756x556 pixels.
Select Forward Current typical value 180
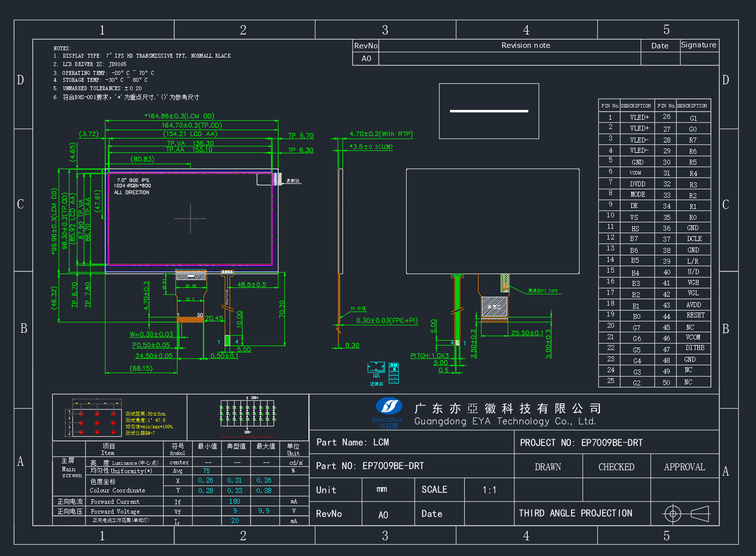pos(235,501)
